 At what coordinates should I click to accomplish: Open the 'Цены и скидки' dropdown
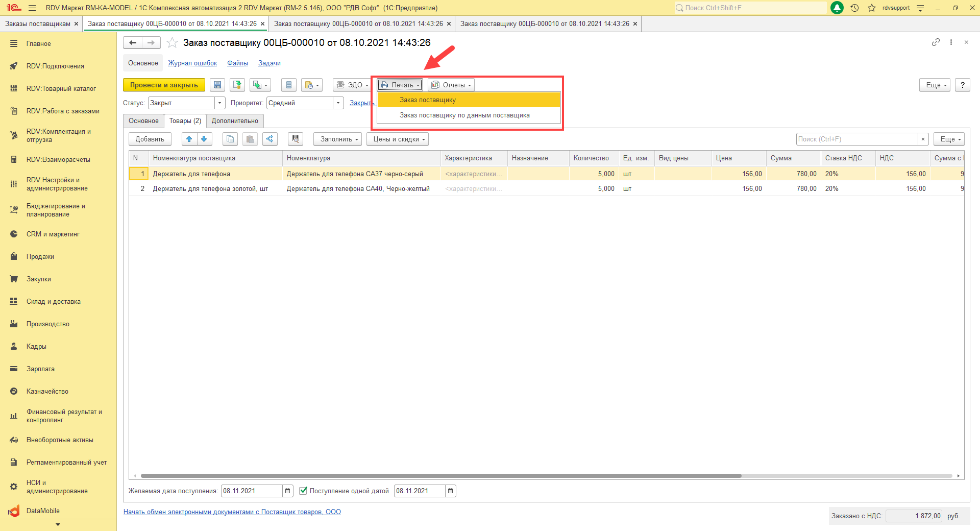398,139
